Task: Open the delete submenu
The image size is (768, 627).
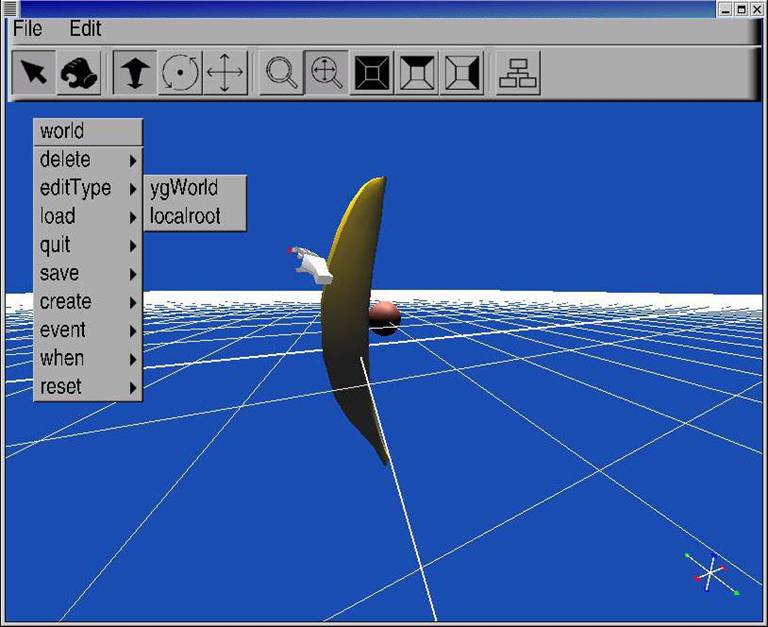Action: click(x=88, y=160)
